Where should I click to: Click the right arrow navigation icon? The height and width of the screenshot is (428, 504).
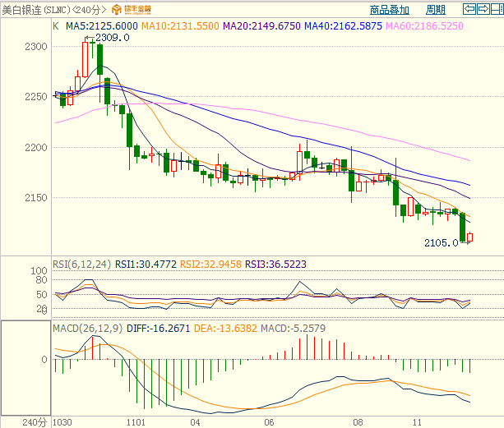pos(482,10)
